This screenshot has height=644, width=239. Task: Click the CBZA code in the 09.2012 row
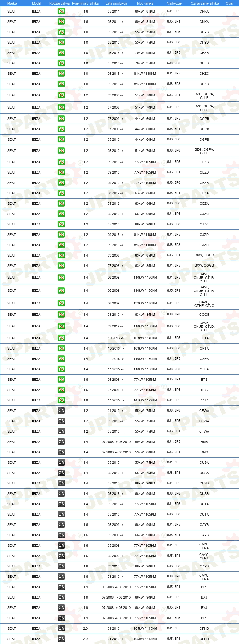[x=204, y=203]
